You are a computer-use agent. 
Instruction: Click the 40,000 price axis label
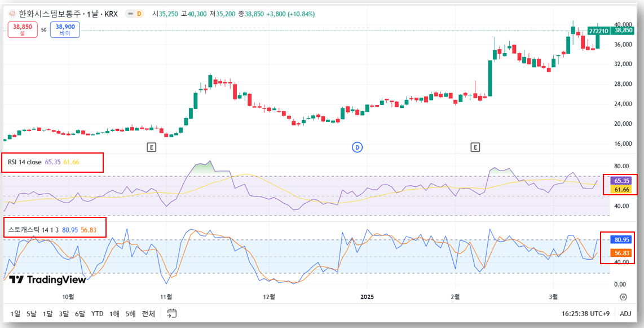pyautogui.click(x=622, y=24)
